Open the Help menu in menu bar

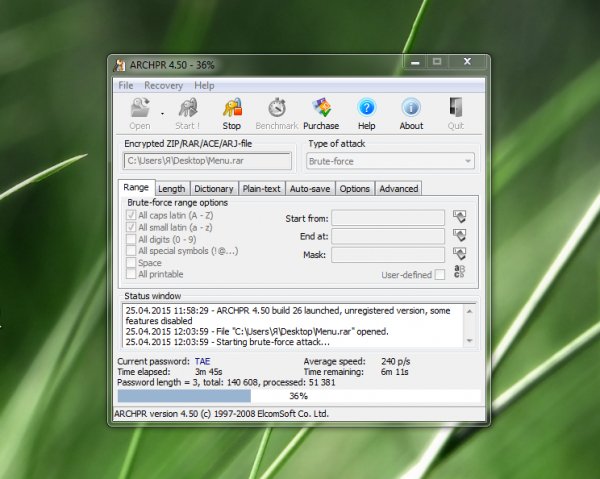(204, 85)
